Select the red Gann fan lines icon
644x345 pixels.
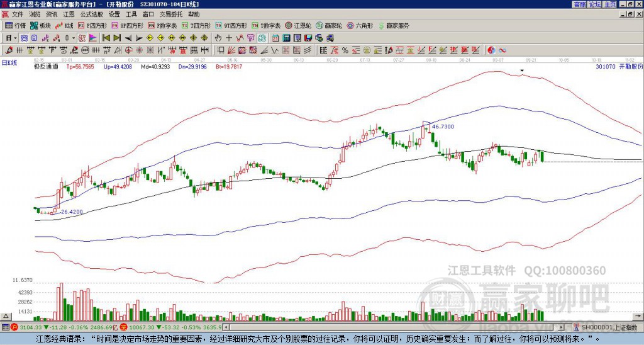tap(231, 50)
